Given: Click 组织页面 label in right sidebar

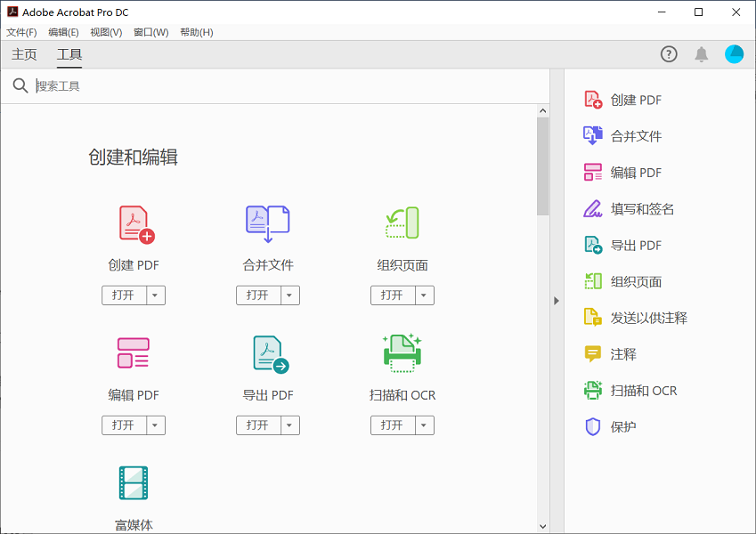Looking at the screenshot, I should click(x=636, y=281).
